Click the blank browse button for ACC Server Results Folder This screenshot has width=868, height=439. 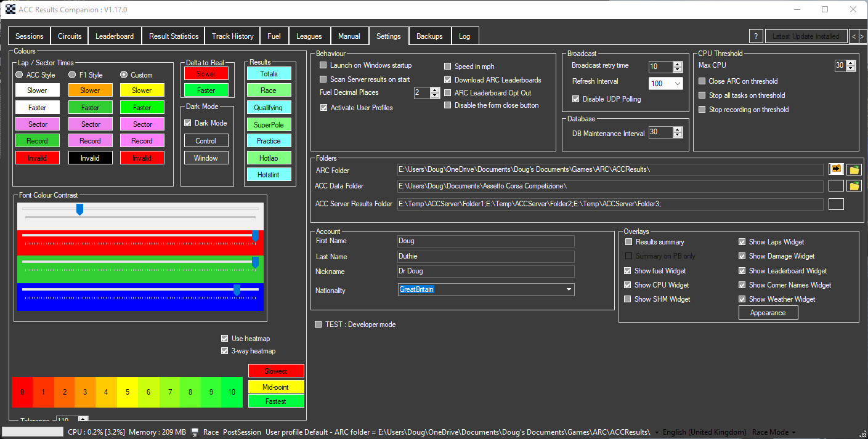click(836, 204)
